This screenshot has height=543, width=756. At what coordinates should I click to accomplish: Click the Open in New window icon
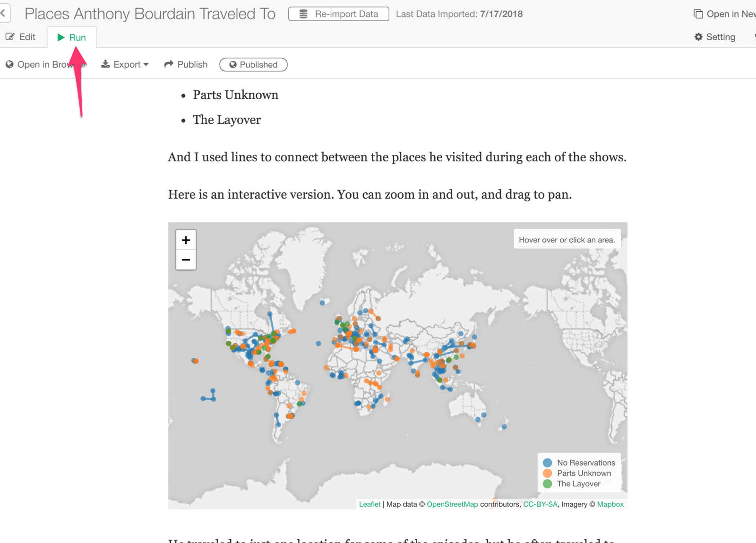click(698, 14)
